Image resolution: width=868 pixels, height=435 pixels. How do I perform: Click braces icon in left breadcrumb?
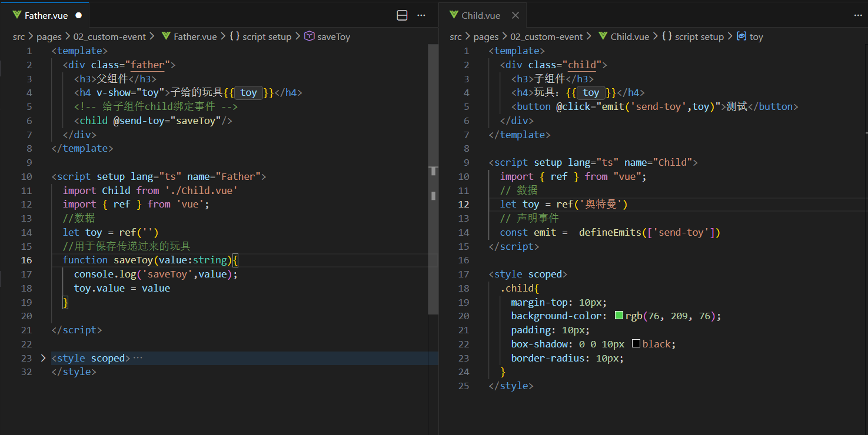(x=234, y=36)
